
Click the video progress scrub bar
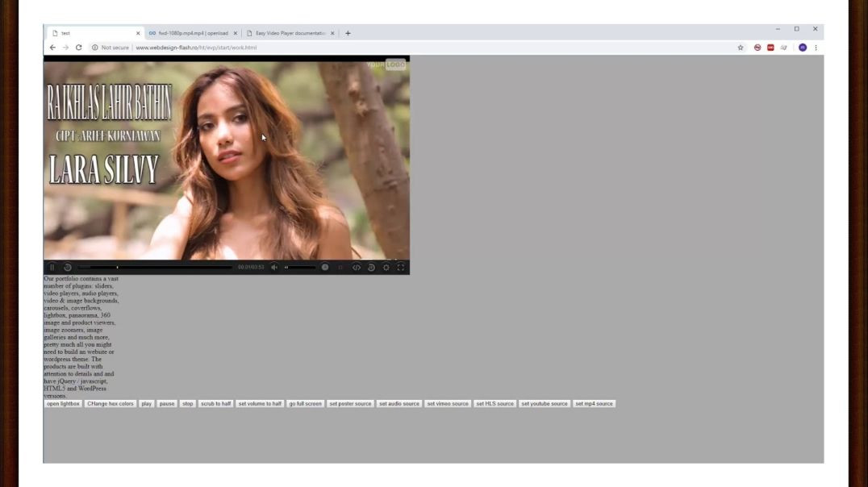coord(155,268)
